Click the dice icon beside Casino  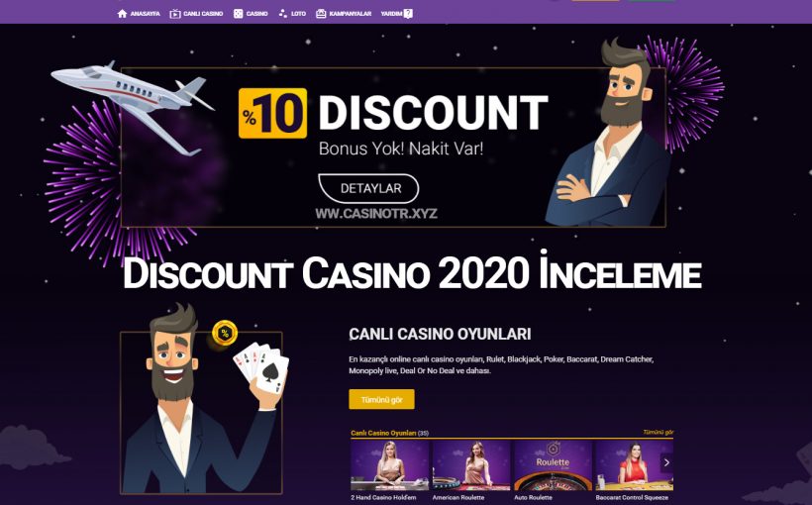coord(239,14)
